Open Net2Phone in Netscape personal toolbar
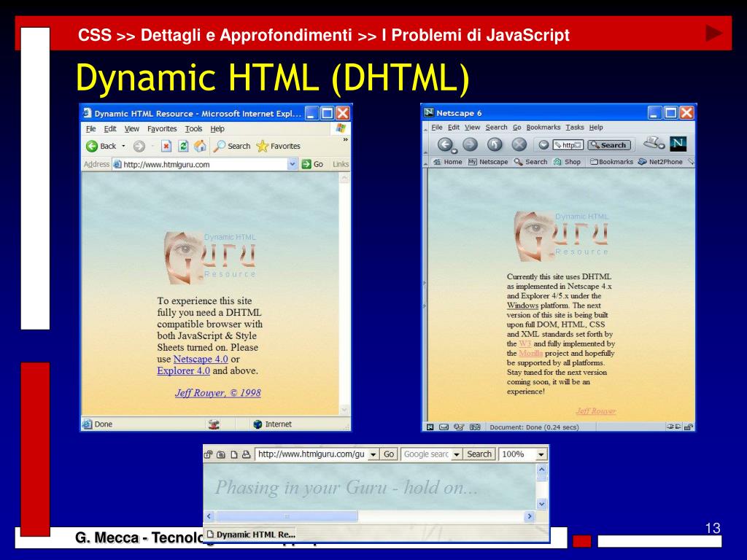This screenshot has height=560, width=747. [660, 162]
